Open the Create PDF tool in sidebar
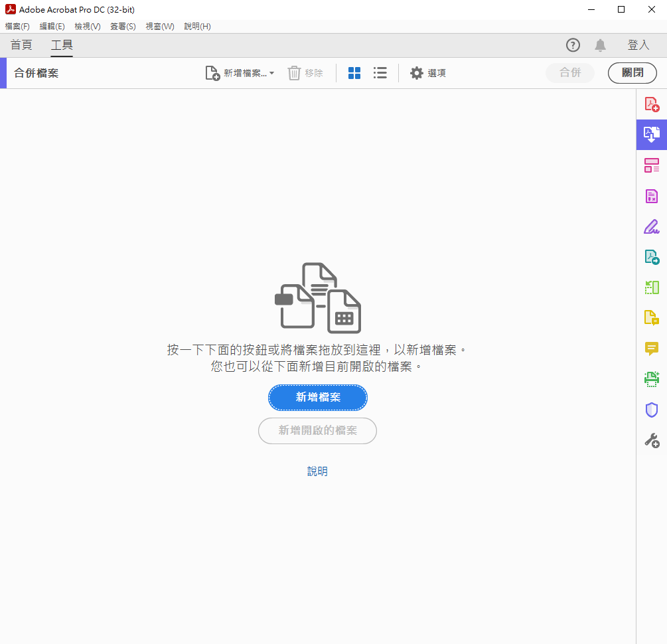667x644 pixels. 651,104
